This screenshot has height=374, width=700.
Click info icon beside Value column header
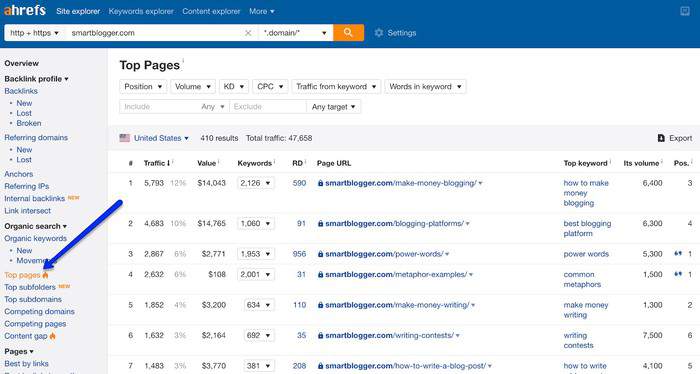(218, 162)
